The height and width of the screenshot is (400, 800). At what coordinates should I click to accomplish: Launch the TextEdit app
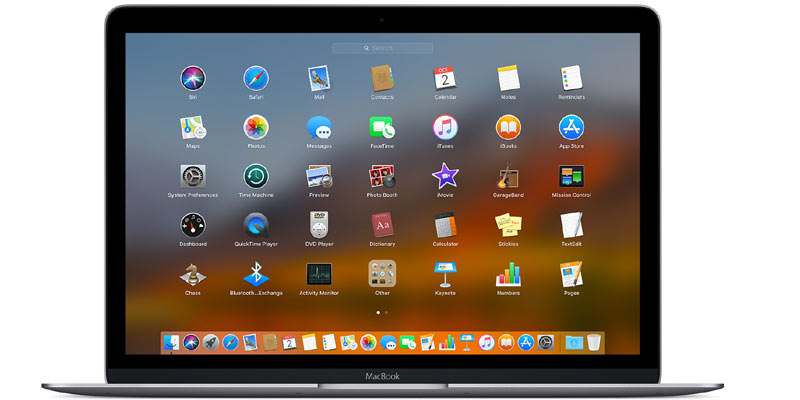571,225
